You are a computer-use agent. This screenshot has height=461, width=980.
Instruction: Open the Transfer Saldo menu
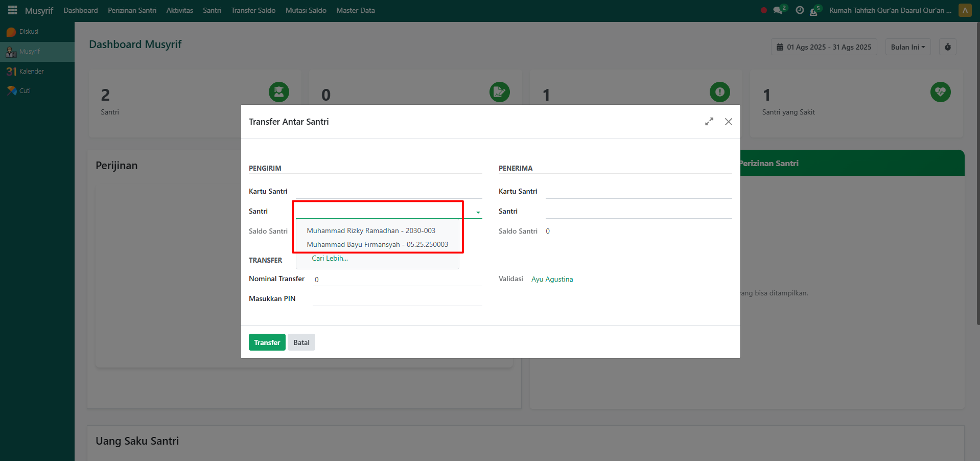(x=253, y=10)
